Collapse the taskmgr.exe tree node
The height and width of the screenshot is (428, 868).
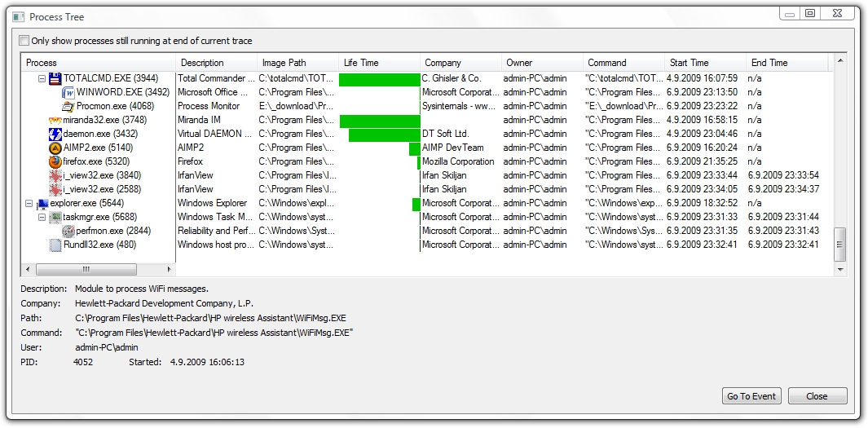click(42, 217)
